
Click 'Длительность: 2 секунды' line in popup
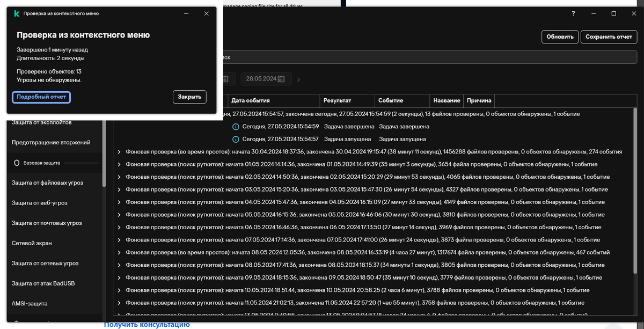pyautogui.click(x=50, y=58)
